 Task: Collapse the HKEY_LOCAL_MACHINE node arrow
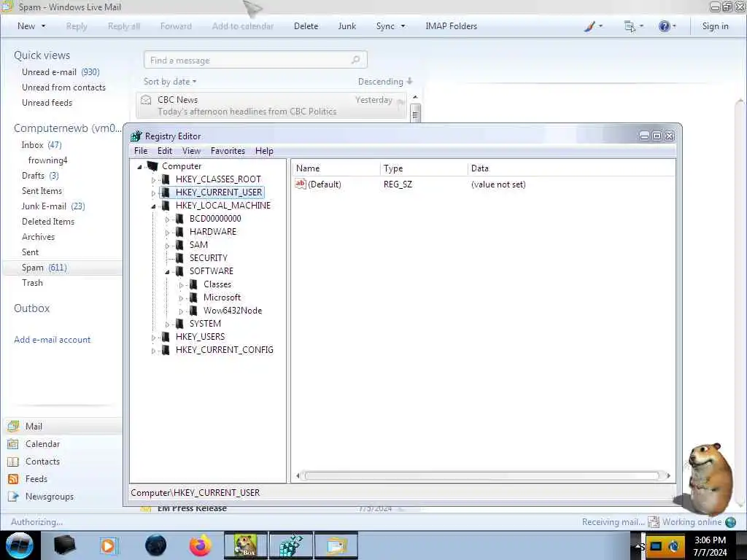(x=153, y=206)
